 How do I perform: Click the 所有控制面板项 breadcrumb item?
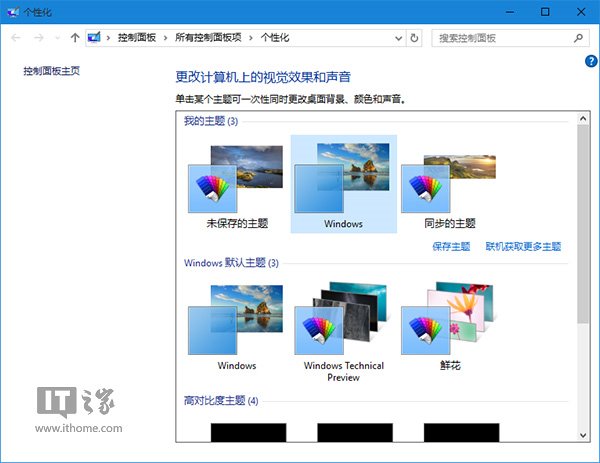(x=208, y=38)
